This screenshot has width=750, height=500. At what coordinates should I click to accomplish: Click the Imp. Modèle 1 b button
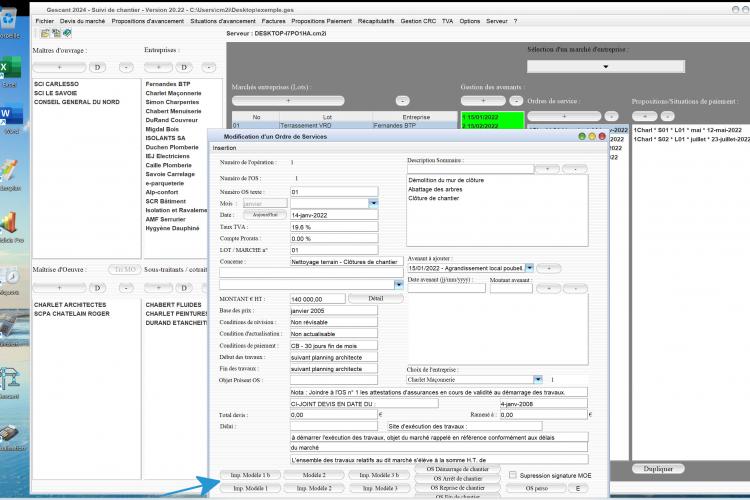pos(250,475)
